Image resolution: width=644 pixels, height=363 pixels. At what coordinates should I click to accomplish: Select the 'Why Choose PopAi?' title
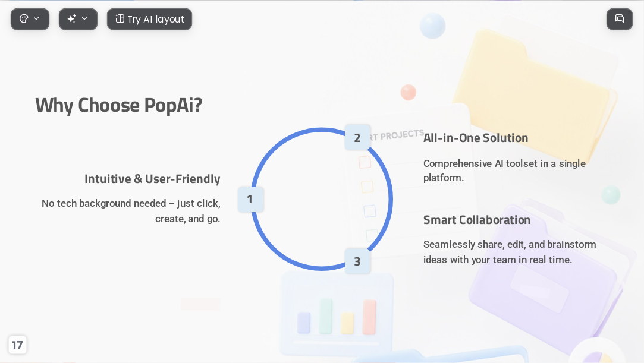tap(119, 105)
